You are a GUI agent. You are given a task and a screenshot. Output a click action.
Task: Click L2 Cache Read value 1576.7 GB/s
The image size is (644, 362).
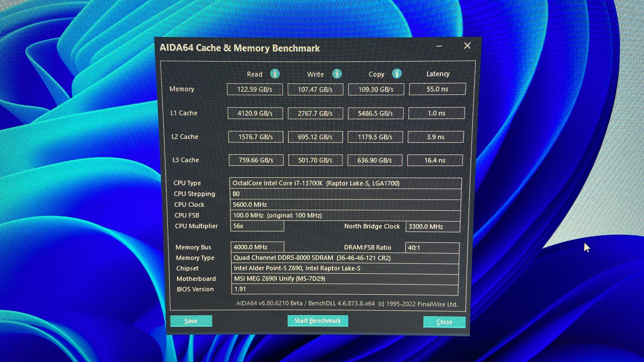point(256,137)
